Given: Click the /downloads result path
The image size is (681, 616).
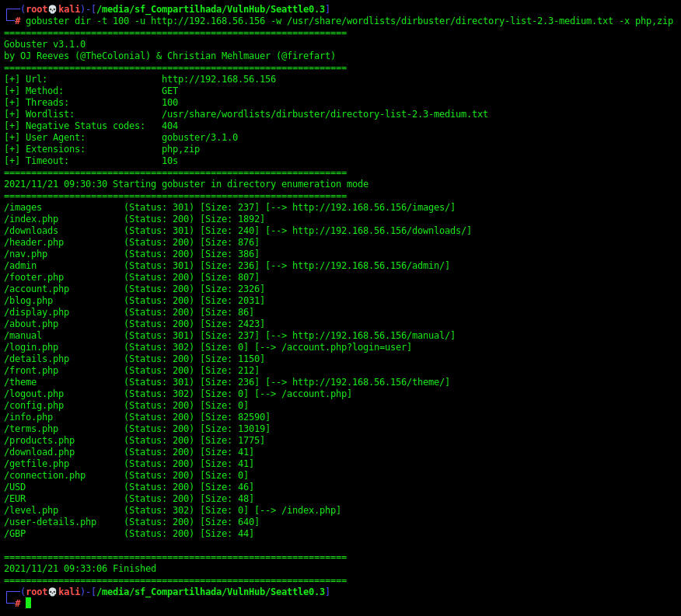Looking at the screenshot, I should pos(31,231).
